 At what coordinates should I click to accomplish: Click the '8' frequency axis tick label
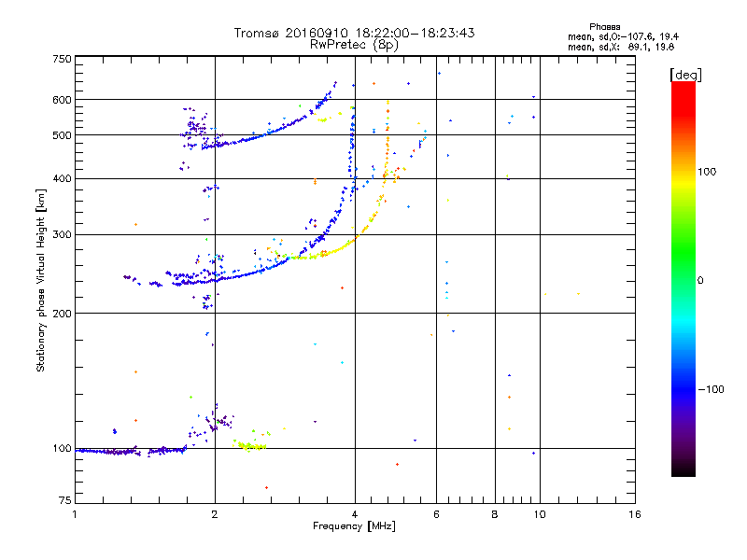pos(495,514)
